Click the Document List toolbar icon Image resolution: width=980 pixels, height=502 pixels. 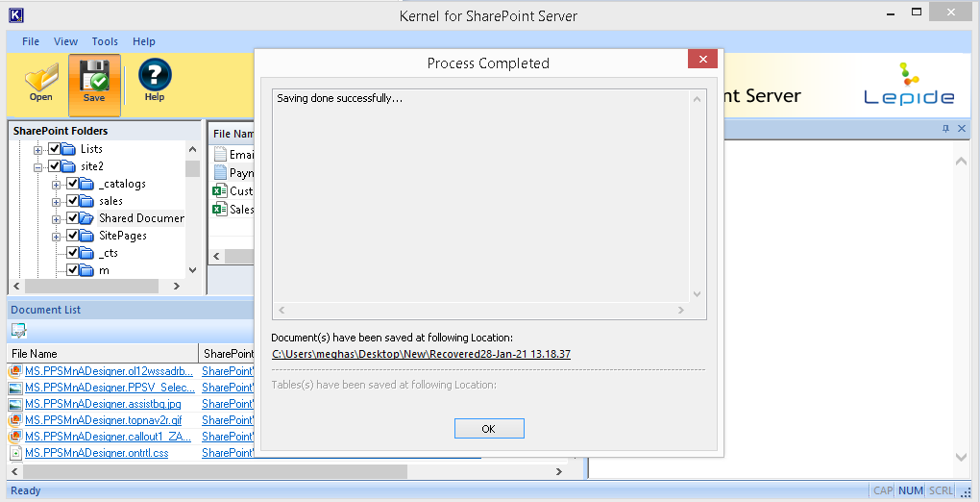[x=19, y=331]
